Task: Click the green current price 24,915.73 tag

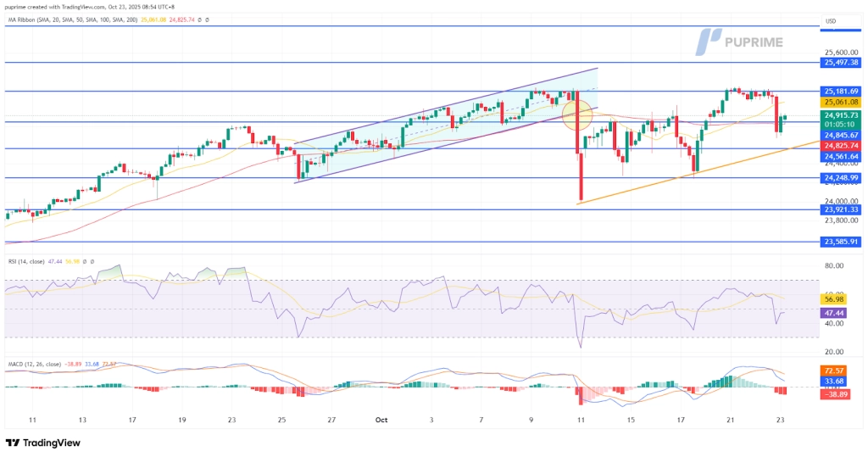Action: coord(840,115)
